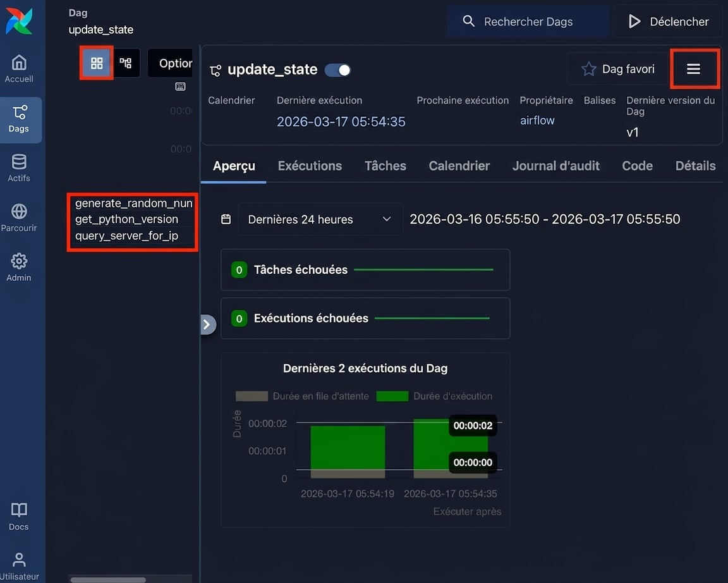Expand the side panel with chevron button

207,324
